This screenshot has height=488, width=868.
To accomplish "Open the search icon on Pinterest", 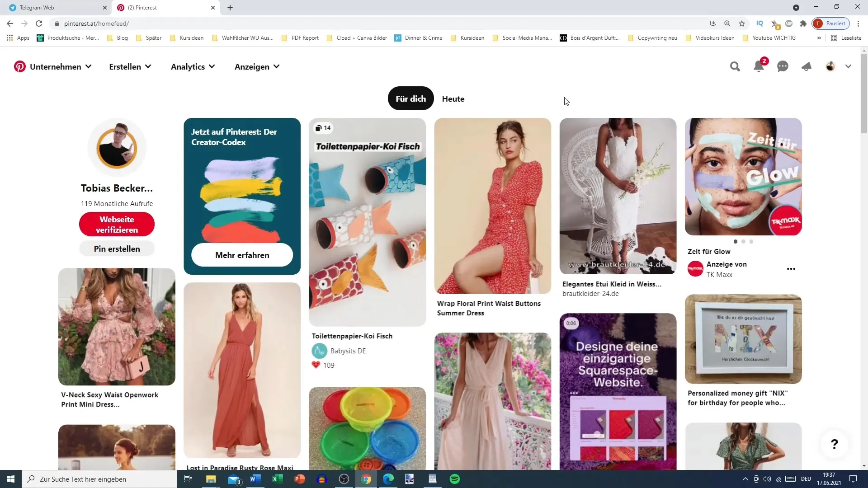I will click(x=735, y=66).
